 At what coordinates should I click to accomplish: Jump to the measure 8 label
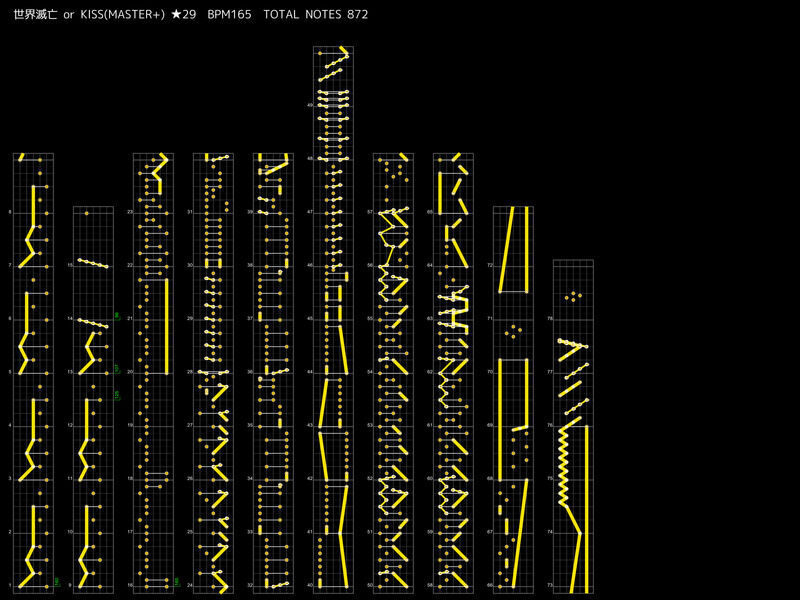(10, 213)
